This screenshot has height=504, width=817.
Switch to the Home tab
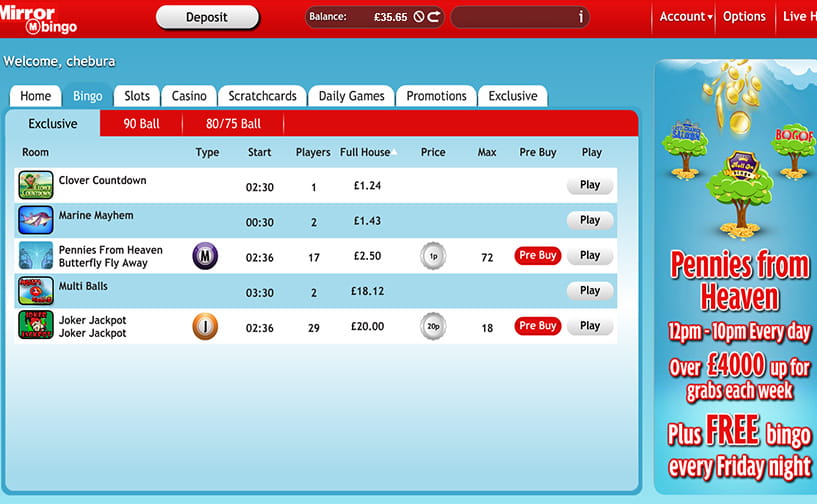pos(35,96)
